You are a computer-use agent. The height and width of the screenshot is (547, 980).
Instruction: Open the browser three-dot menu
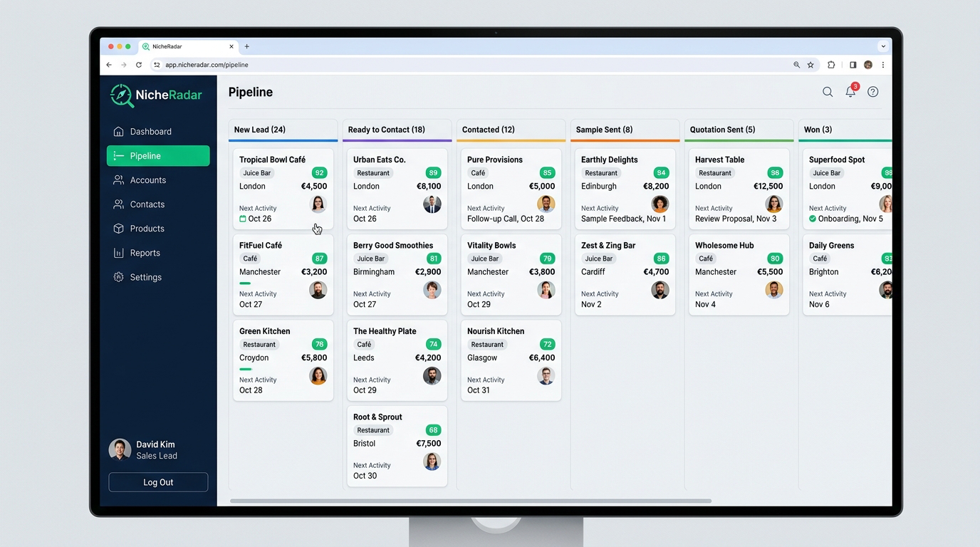(x=883, y=65)
